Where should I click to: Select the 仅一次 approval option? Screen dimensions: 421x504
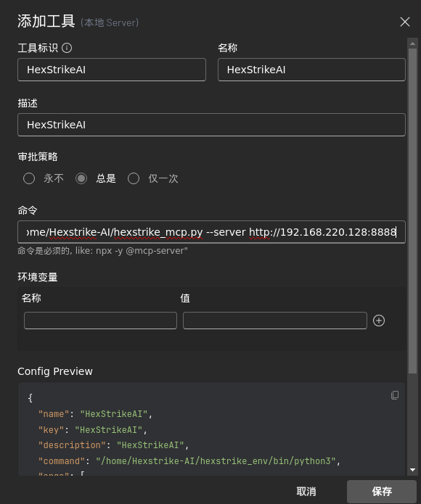click(134, 178)
